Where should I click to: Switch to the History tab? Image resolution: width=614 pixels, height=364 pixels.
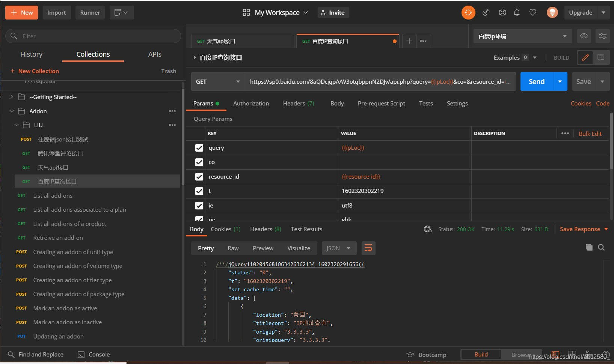click(31, 54)
